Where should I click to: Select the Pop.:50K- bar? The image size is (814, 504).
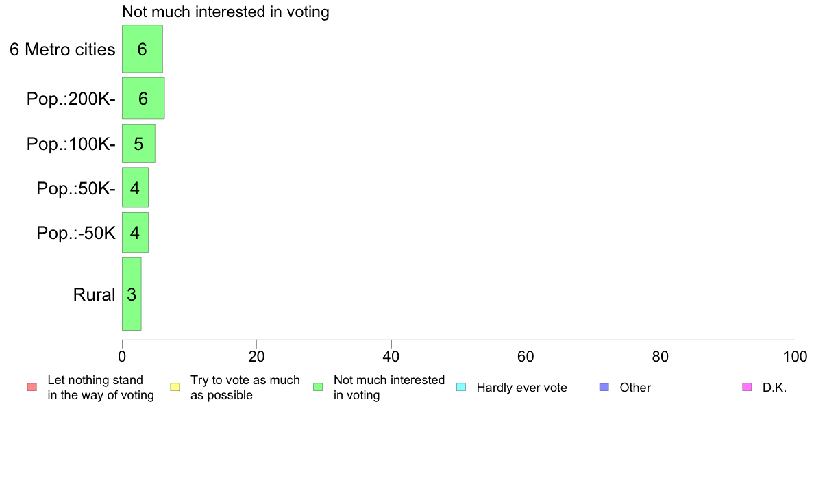135,188
